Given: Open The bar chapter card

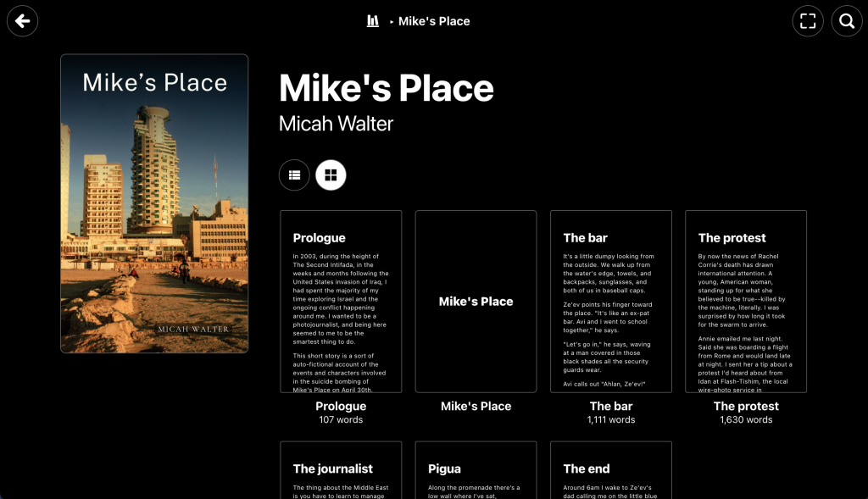Looking at the screenshot, I should tap(610, 301).
